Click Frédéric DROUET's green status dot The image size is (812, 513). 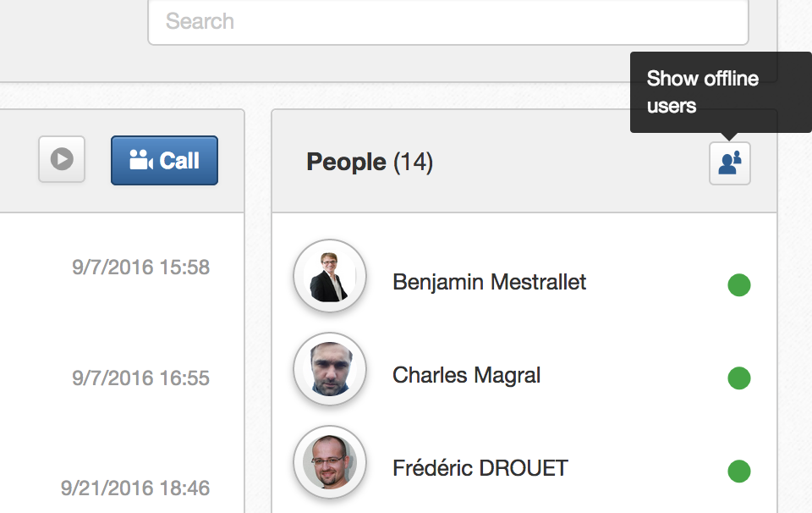pos(739,471)
